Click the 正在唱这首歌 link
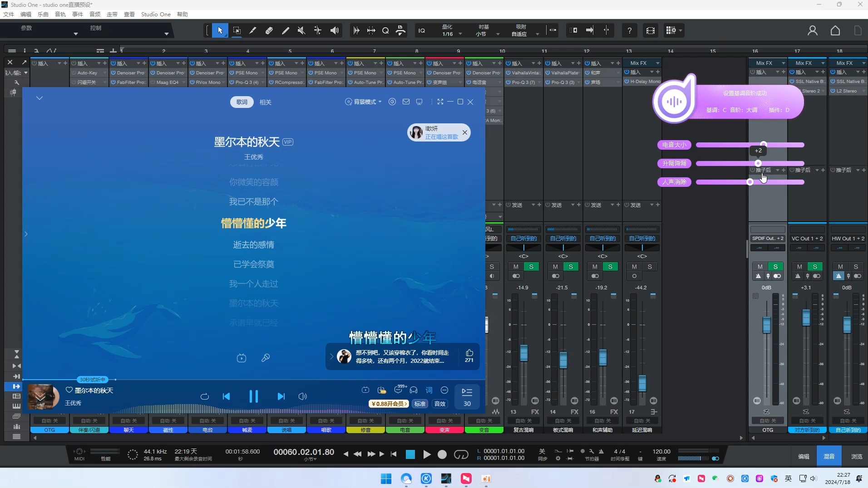 [x=442, y=137]
